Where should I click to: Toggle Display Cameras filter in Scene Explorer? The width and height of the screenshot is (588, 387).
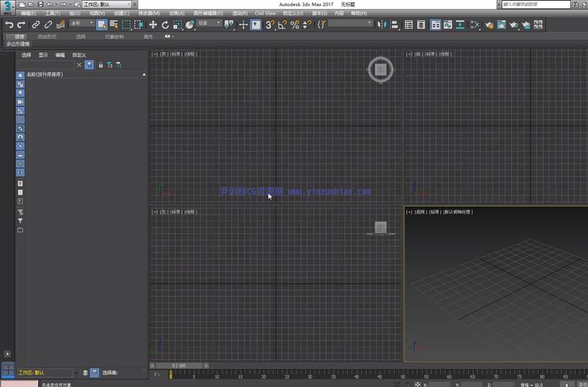[20, 102]
